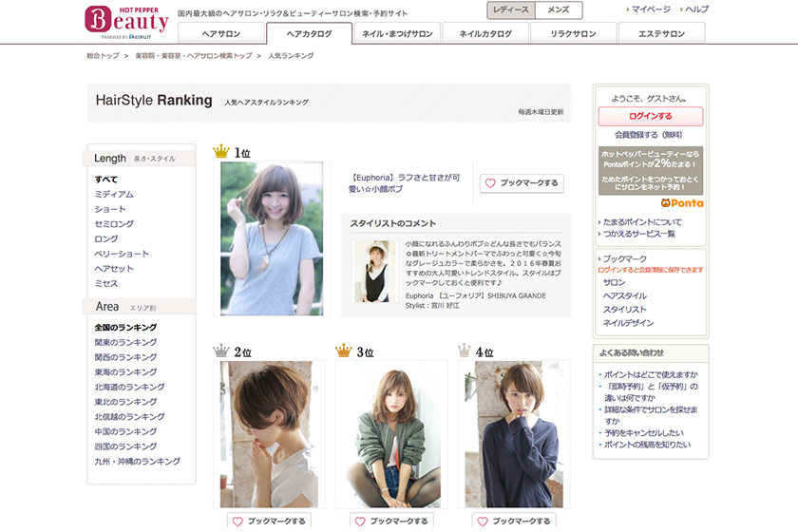
Task: Open the ヘアカタログ tab
Action: click(x=309, y=33)
